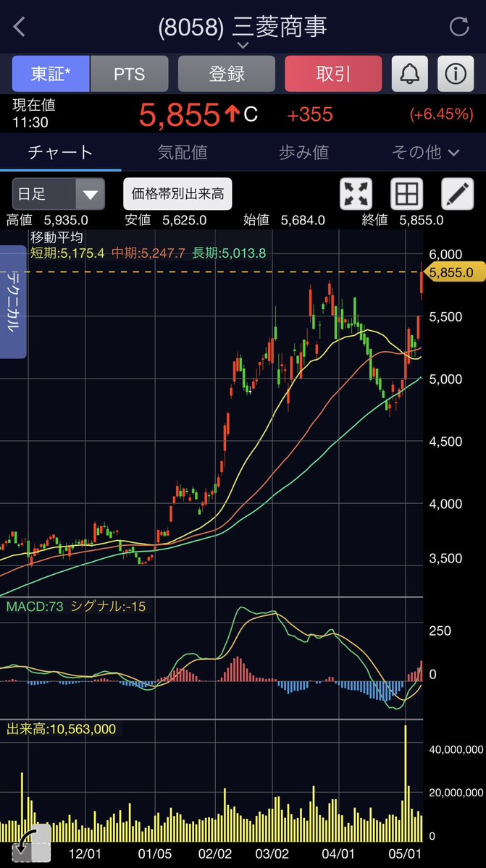The width and height of the screenshot is (486, 868).
Task: Open 歩み値 tab
Action: point(304,152)
